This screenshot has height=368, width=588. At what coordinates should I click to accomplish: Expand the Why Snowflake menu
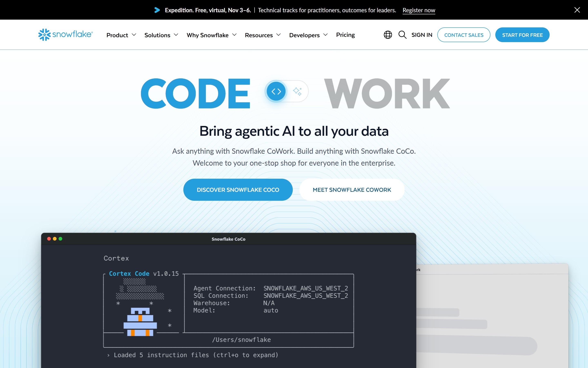(212, 35)
